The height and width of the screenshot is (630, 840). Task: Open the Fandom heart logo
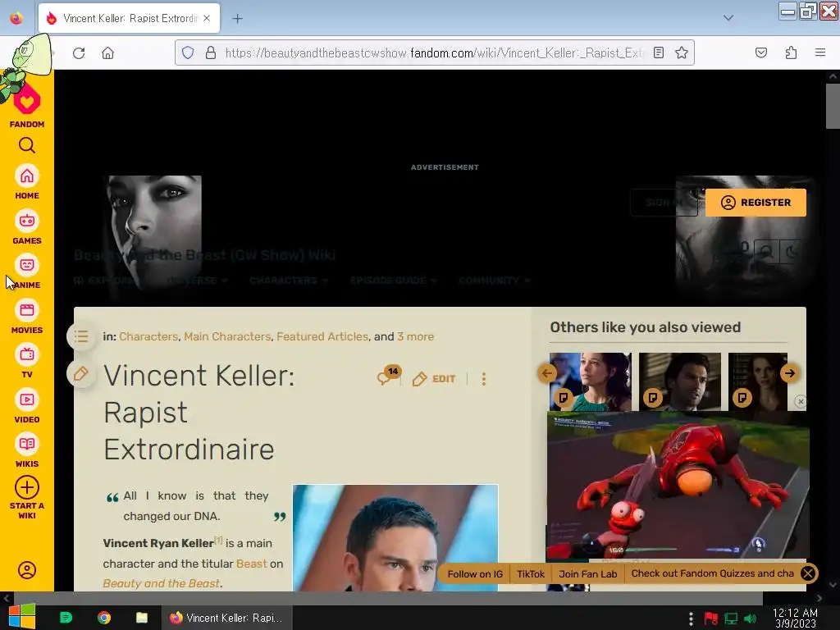coord(27,101)
